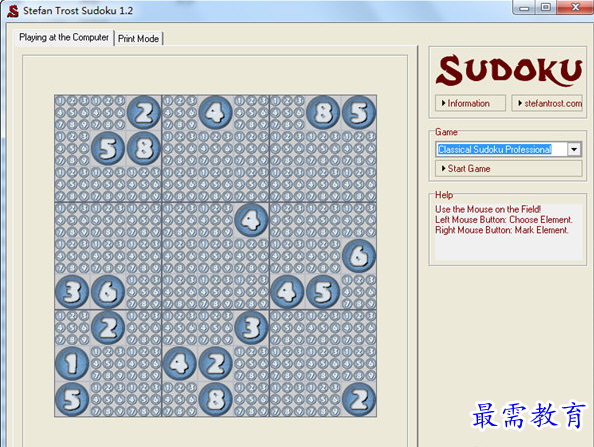Open the Print Mode tab
The image size is (594, 447).
[x=138, y=39]
